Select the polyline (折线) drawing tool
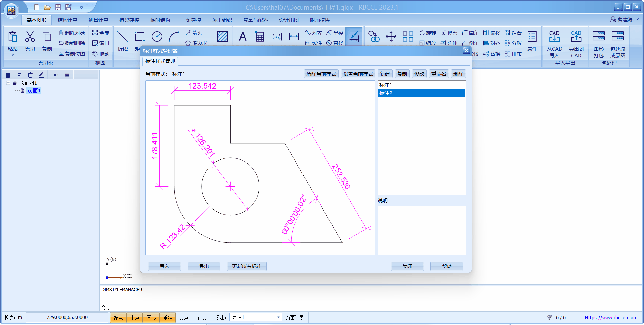644x325 pixels. tap(122, 37)
